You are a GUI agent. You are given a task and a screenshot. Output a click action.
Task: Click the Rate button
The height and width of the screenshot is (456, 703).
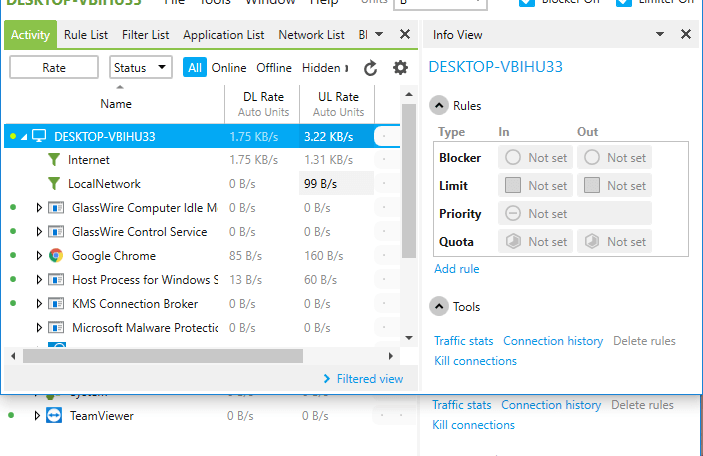click(x=54, y=67)
